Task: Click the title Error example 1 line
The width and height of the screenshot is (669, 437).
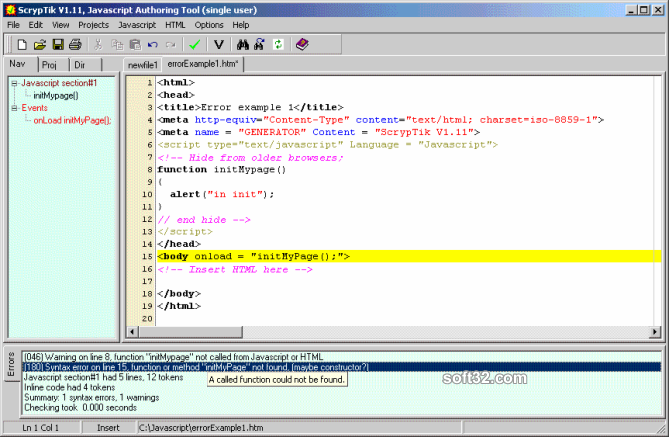Action: (250, 108)
